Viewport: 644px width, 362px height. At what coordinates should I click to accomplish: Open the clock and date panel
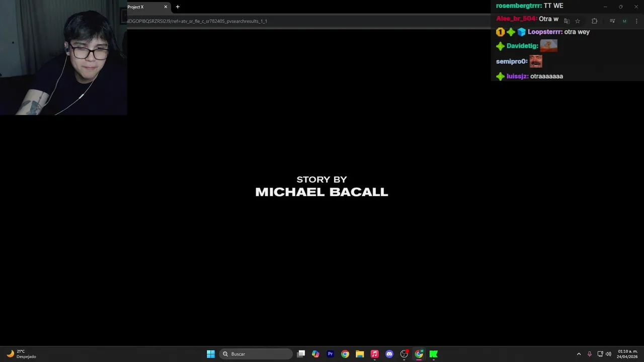[627, 354]
